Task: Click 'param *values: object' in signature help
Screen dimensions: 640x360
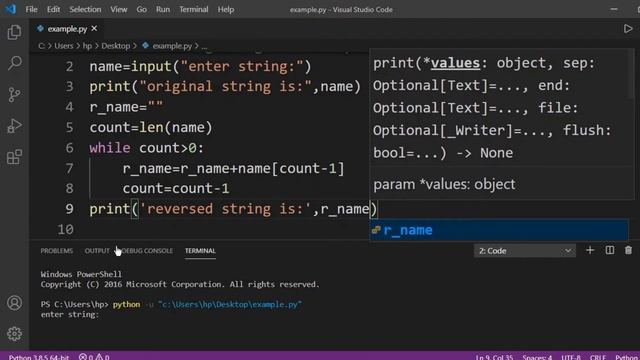Action: 444,184
